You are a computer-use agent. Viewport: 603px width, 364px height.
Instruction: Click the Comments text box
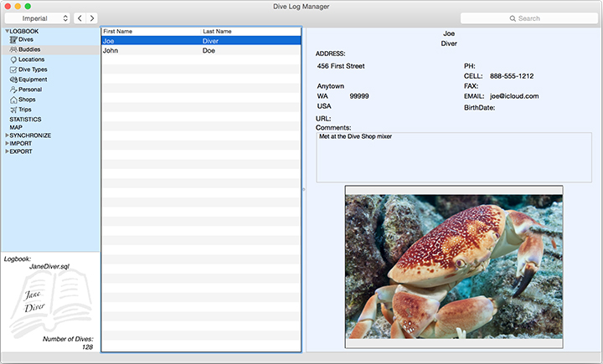pos(454,157)
